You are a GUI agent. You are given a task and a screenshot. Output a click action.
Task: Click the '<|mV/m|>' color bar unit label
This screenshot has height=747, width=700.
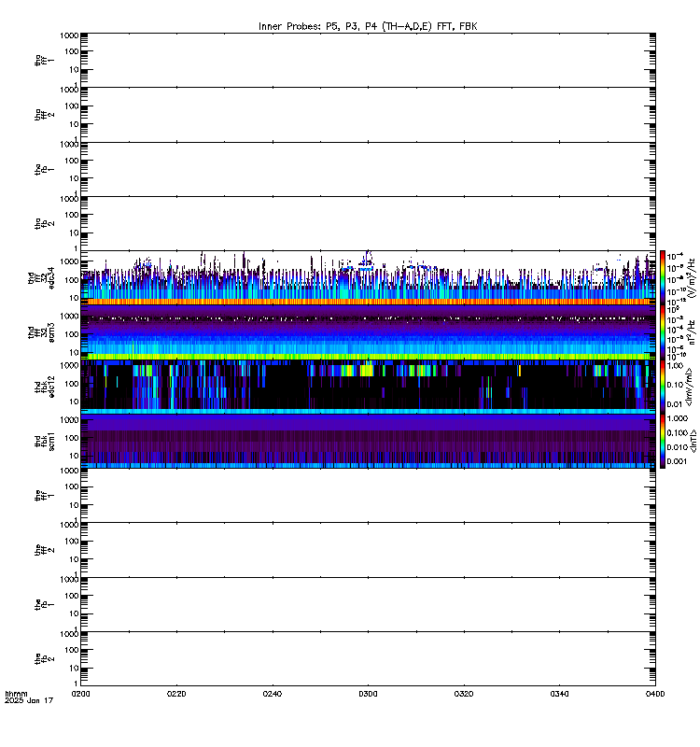(x=689, y=387)
